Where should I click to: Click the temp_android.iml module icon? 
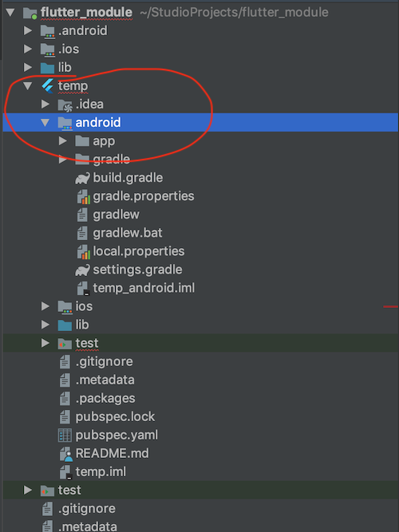pos(83,289)
